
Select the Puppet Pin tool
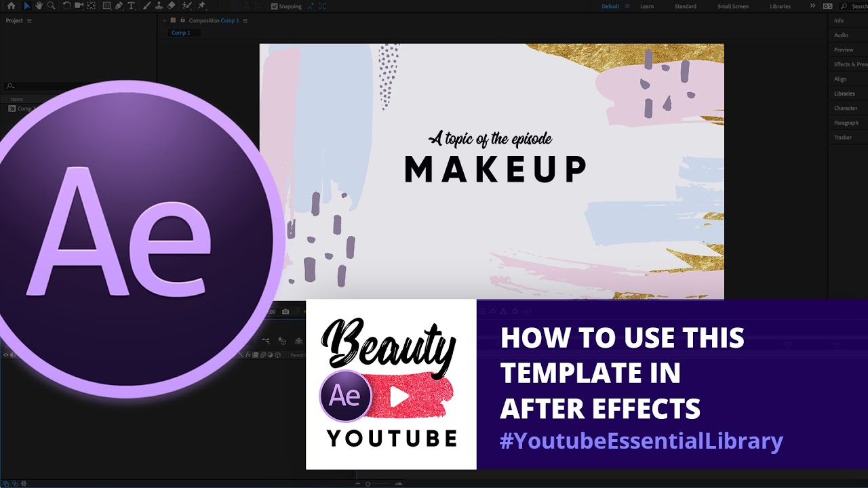[x=201, y=6]
